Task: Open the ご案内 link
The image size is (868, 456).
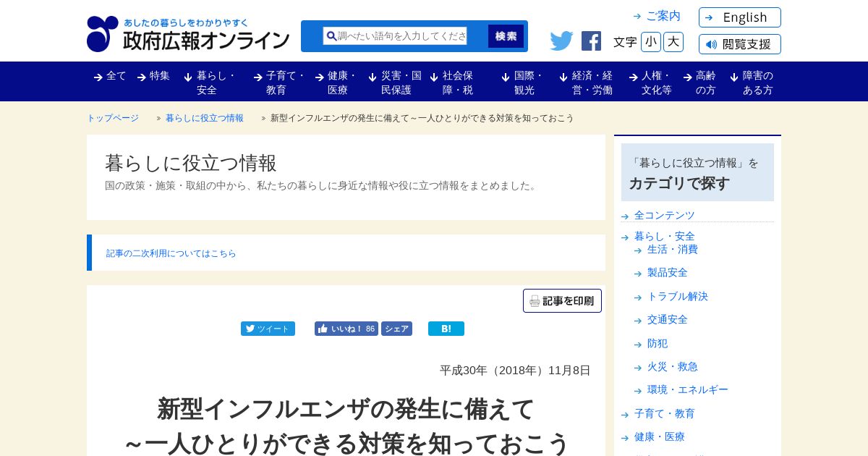Action: click(657, 16)
